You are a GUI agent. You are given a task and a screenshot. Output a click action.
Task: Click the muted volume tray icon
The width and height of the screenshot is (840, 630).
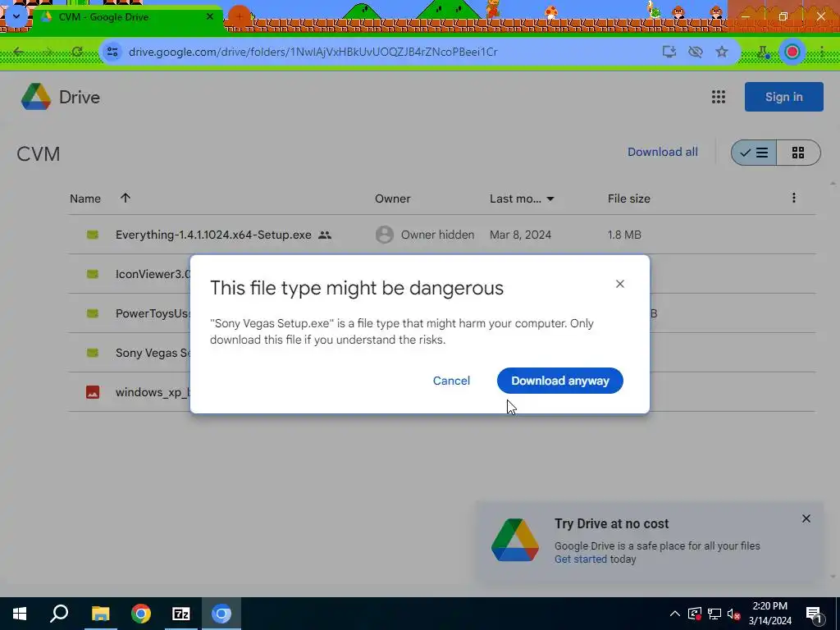coord(734,614)
